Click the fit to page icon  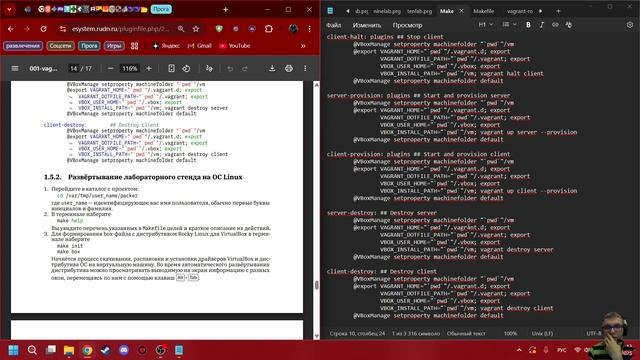171,69
